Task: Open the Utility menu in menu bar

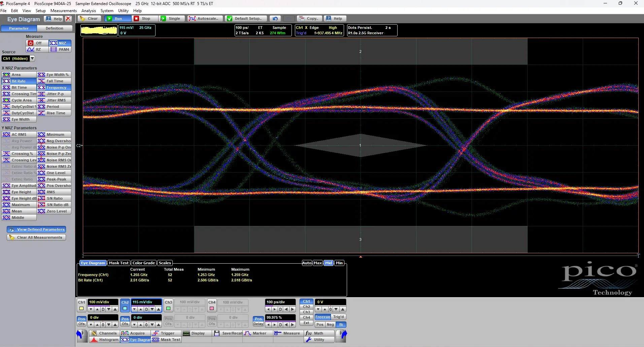Action: 123,10
